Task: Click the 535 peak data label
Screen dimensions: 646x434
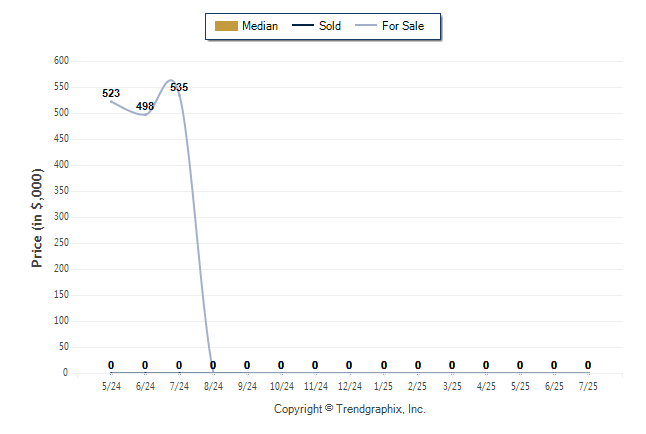Action: click(179, 87)
